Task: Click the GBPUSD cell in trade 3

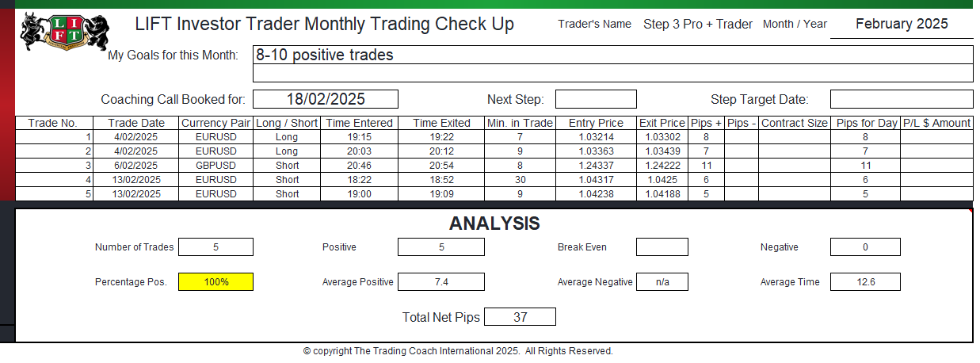Action: point(216,166)
